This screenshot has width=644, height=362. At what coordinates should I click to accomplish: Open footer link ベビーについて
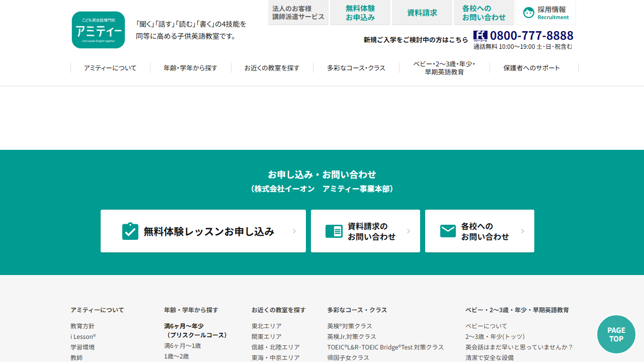tap(487, 326)
